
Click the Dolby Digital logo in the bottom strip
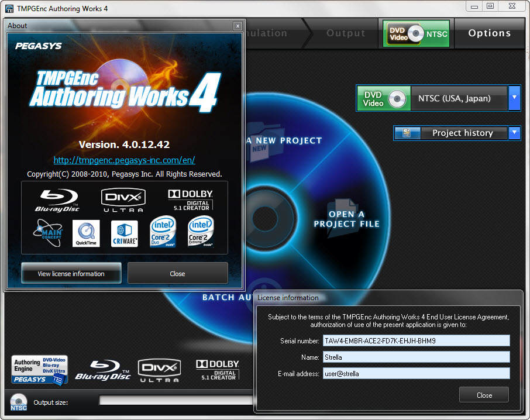tap(218, 370)
